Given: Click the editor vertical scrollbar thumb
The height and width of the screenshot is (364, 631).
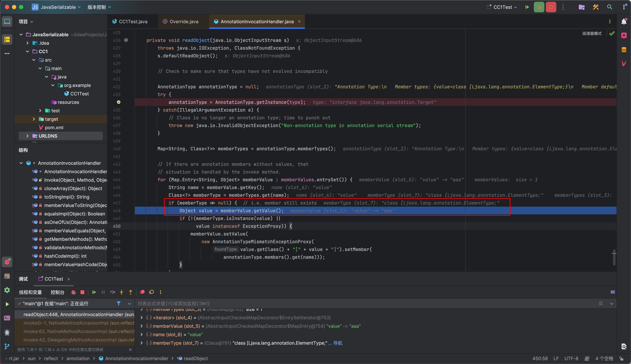Looking at the screenshot, I should coord(614,257).
